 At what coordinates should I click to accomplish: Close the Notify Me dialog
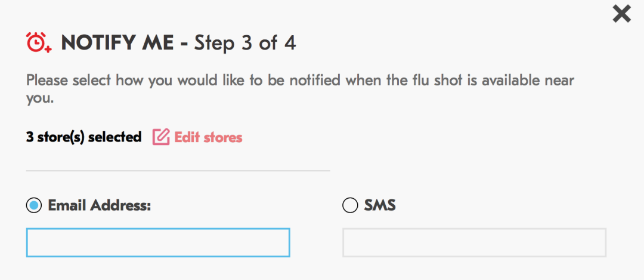621,14
